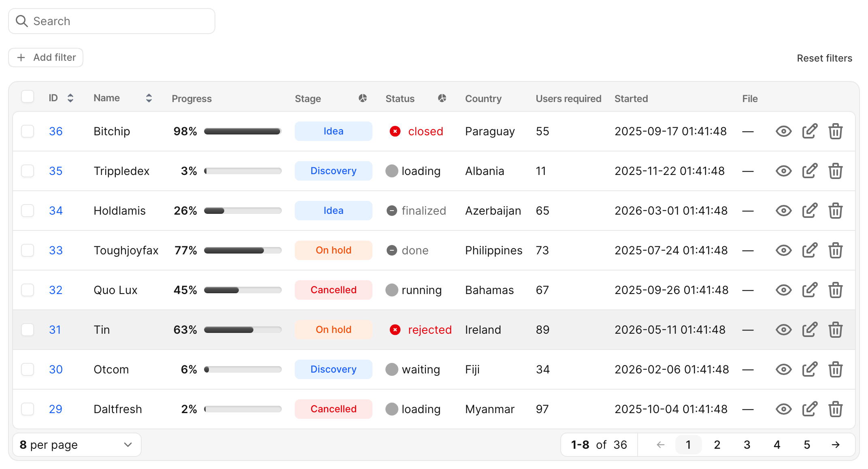
Task: Edit the Otcom row
Action: pyautogui.click(x=810, y=369)
